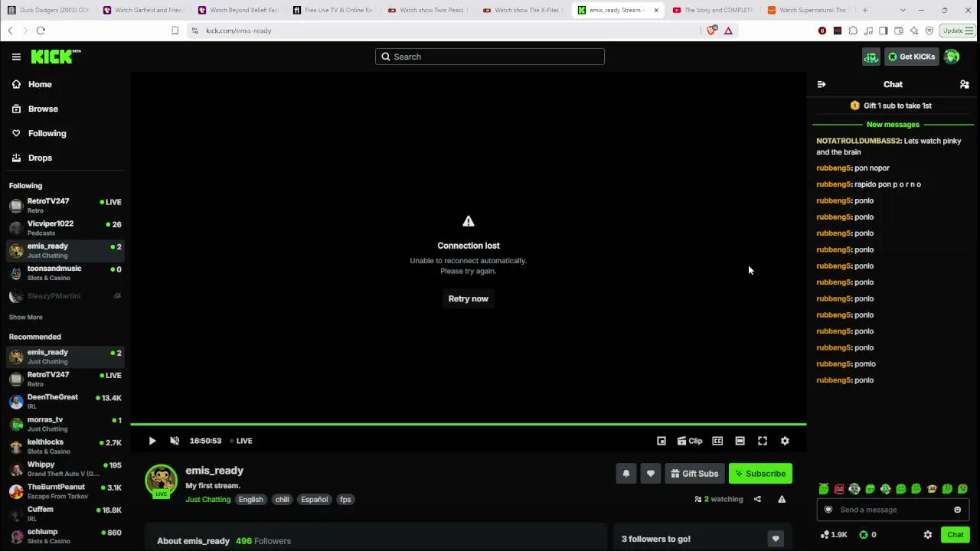The height and width of the screenshot is (551, 980).
Task: Open player settings gear
Action: point(785,441)
